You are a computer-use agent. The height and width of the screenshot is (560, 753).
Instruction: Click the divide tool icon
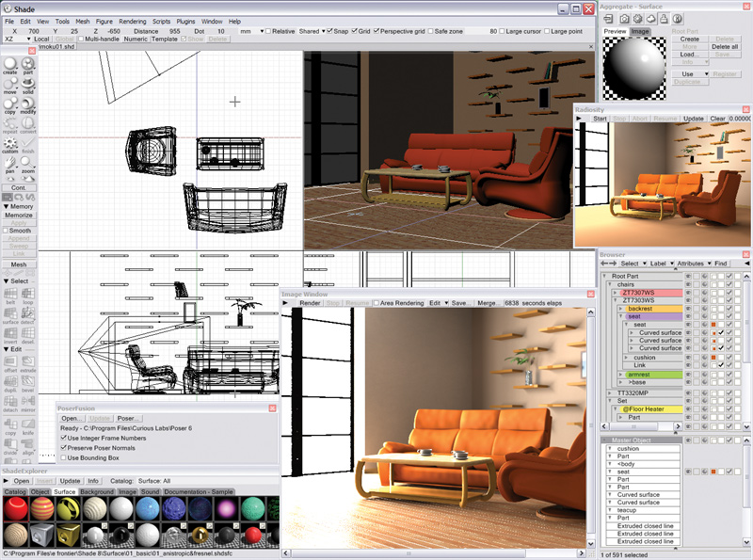tap(10, 446)
